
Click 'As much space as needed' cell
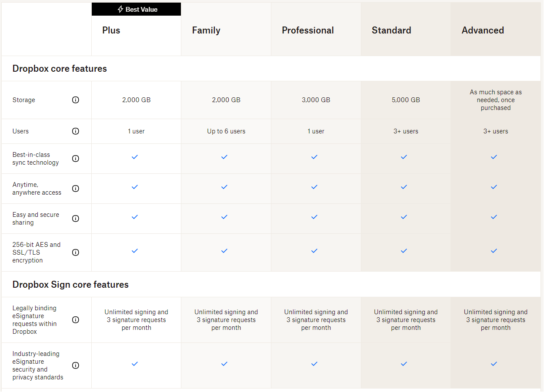(x=496, y=100)
